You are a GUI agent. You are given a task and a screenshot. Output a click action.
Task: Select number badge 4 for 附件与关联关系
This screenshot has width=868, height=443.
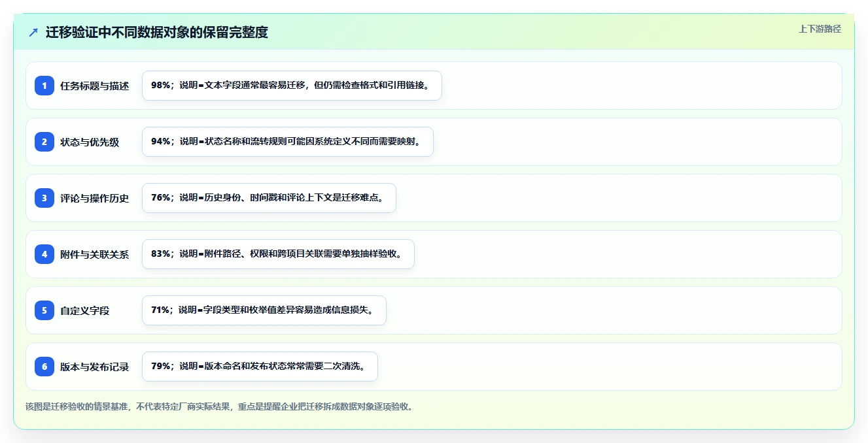pyautogui.click(x=44, y=254)
